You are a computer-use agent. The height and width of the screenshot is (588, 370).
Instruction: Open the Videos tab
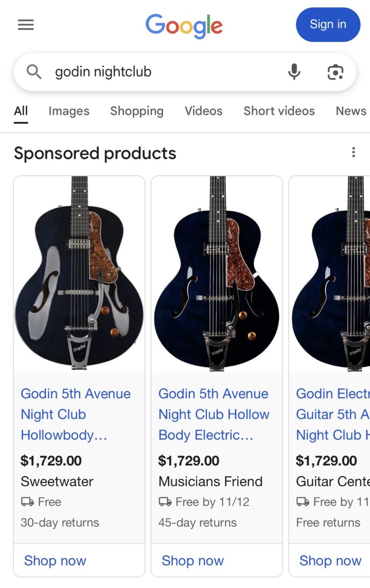pyautogui.click(x=204, y=111)
